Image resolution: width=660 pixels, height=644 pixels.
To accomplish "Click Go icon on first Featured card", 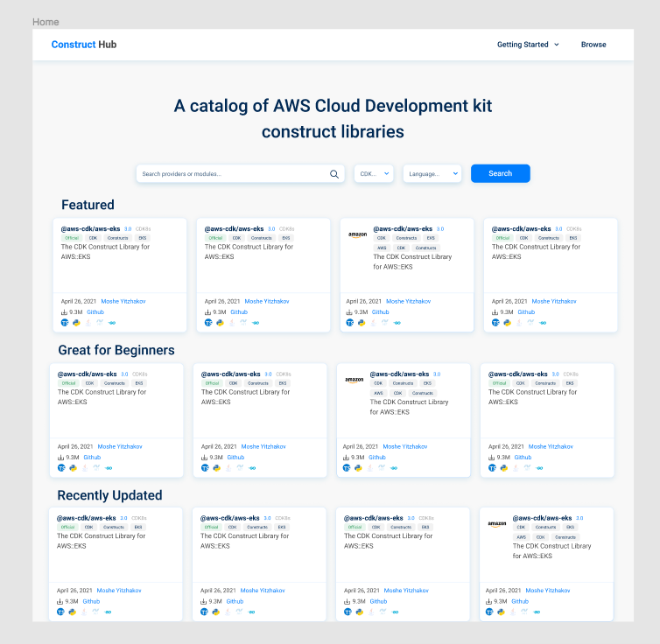I will click(112, 323).
